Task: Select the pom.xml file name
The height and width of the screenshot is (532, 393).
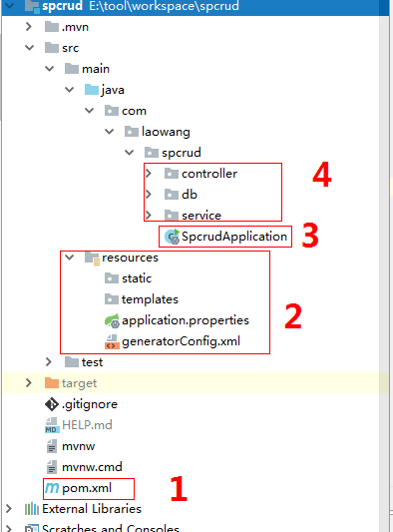Action: [87, 488]
